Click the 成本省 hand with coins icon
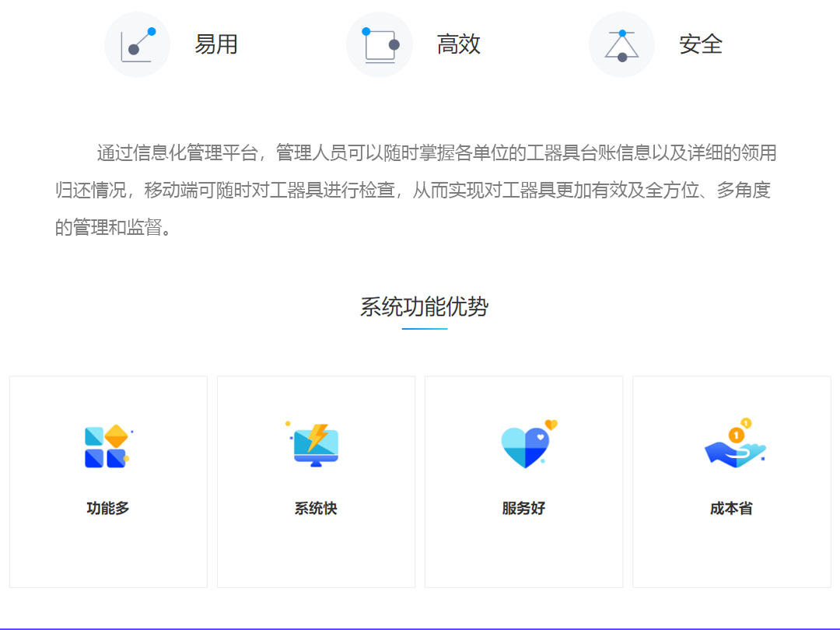 pos(735,446)
